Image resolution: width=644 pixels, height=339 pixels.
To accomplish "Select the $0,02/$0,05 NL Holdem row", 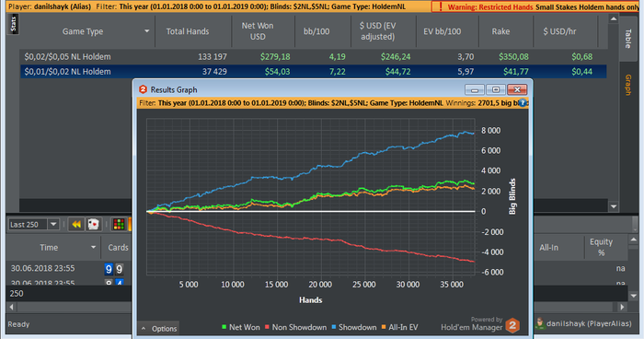I will click(x=314, y=57).
